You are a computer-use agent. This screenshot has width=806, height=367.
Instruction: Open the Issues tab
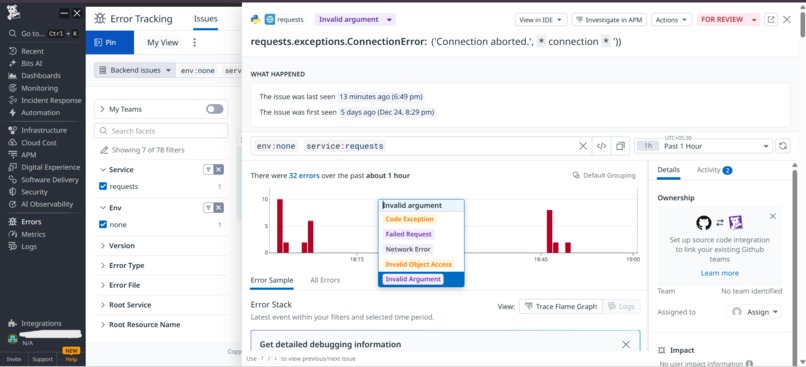[206, 19]
